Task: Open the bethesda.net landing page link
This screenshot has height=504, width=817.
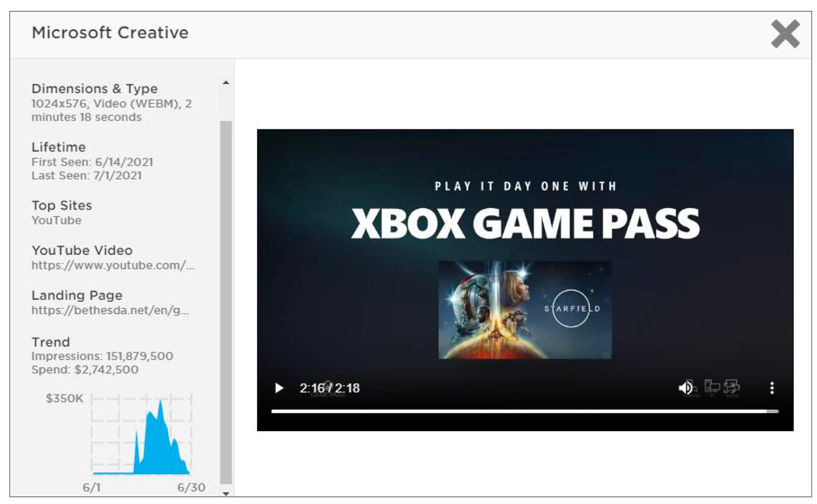Action: pos(110,310)
